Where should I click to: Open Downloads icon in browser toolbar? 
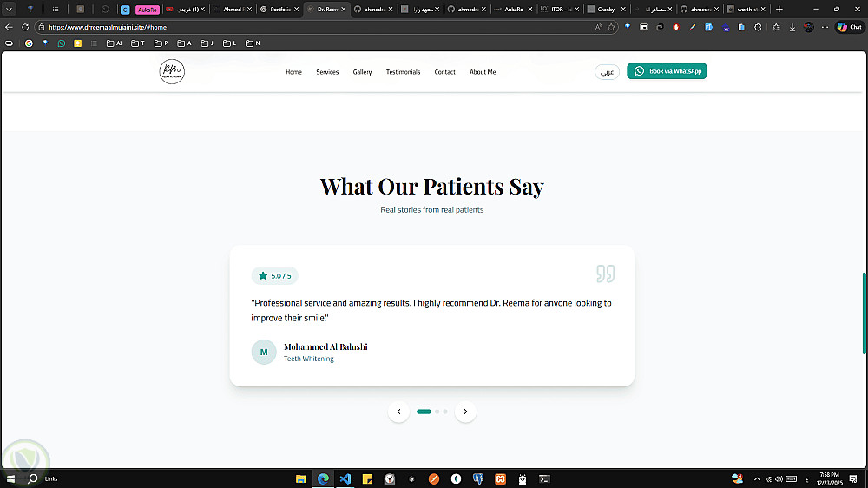coord(792,27)
